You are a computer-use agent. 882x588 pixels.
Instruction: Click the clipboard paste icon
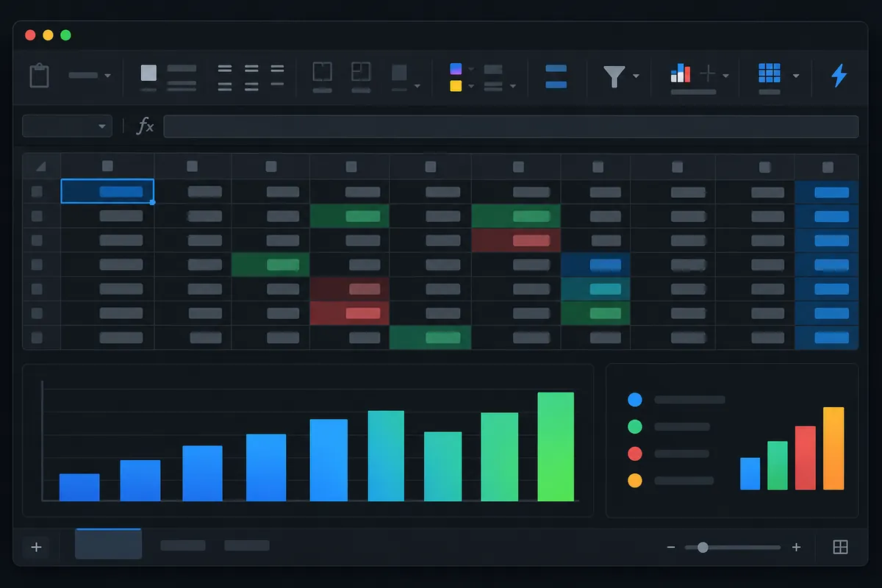point(39,75)
